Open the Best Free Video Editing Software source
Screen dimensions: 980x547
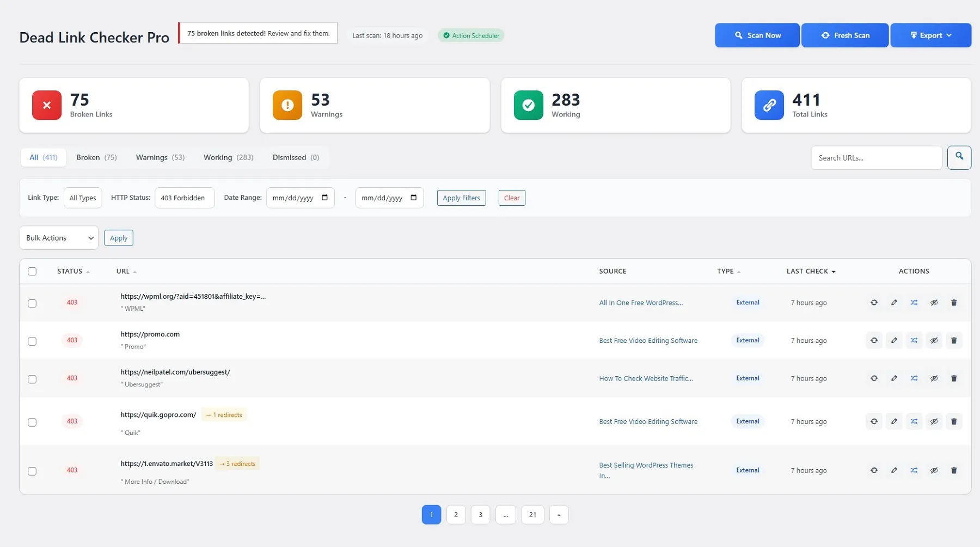pos(648,340)
